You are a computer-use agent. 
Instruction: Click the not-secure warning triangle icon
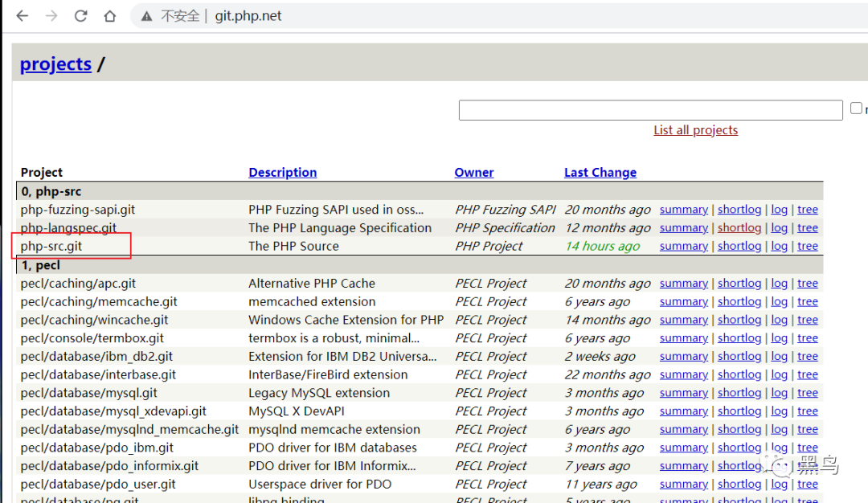pyautogui.click(x=146, y=16)
